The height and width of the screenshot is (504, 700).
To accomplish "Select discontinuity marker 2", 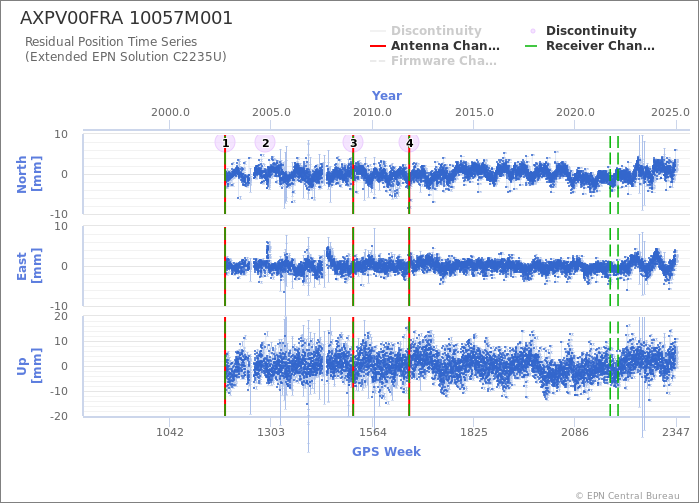I will 265,143.
